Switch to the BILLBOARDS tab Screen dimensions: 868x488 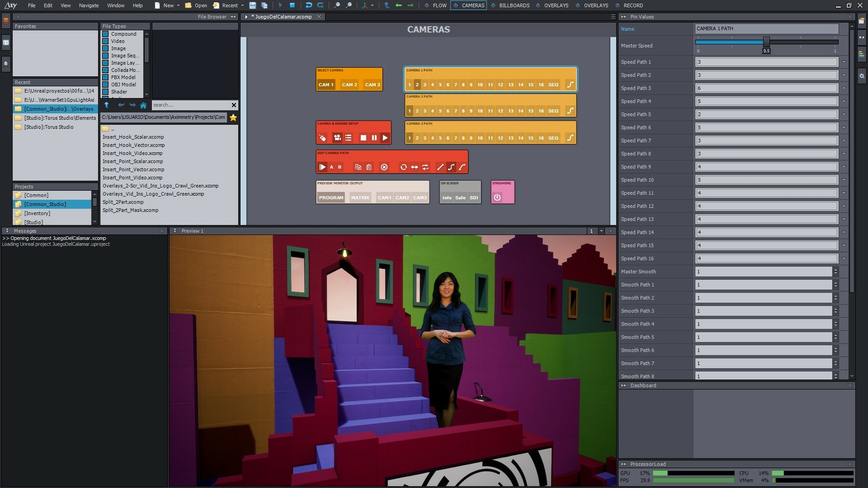pyautogui.click(x=514, y=5)
